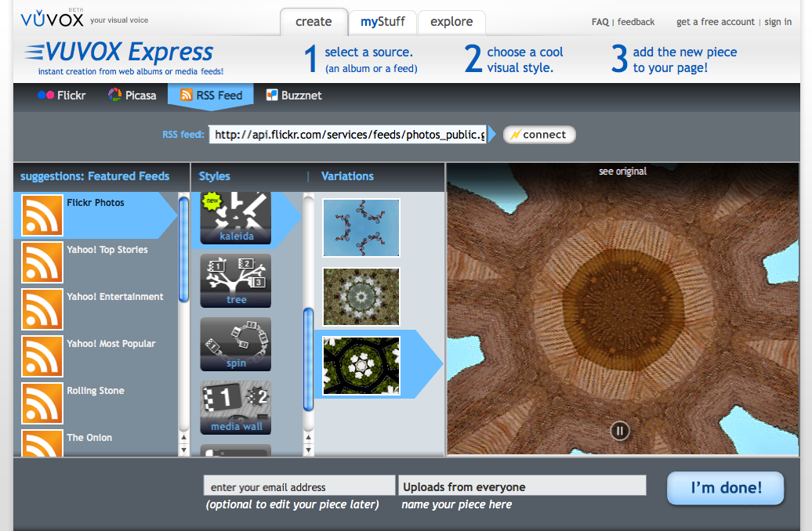Click the email address field
Image resolution: width=812 pixels, height=531 pixels.
pyautogui.click(x=299, y=487)
